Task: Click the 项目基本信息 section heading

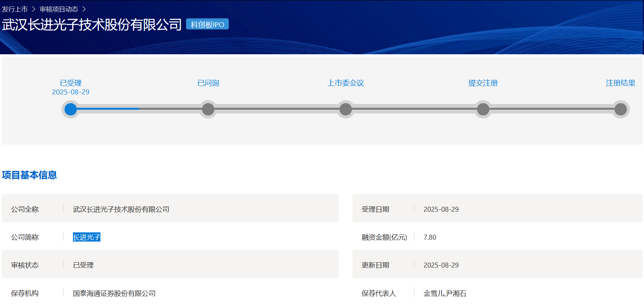Action: [x=29, y=175]
